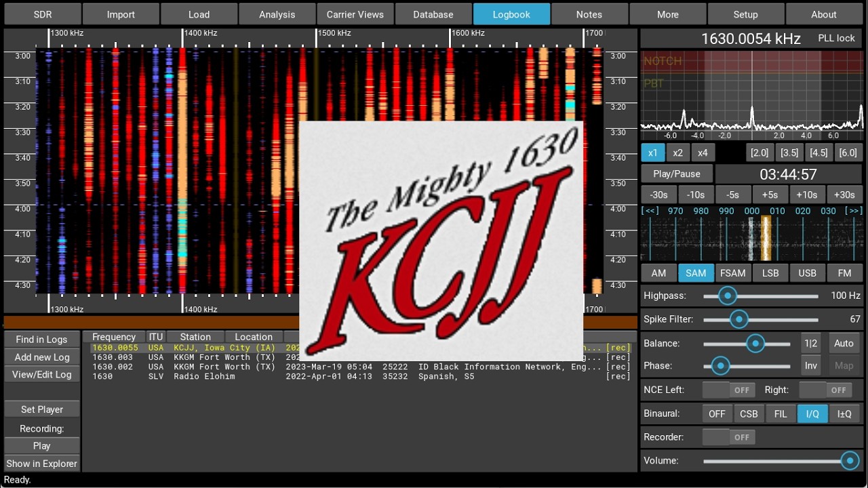
Task: Adjust the Volume slider handle
Action: click(x=850, y=461)
